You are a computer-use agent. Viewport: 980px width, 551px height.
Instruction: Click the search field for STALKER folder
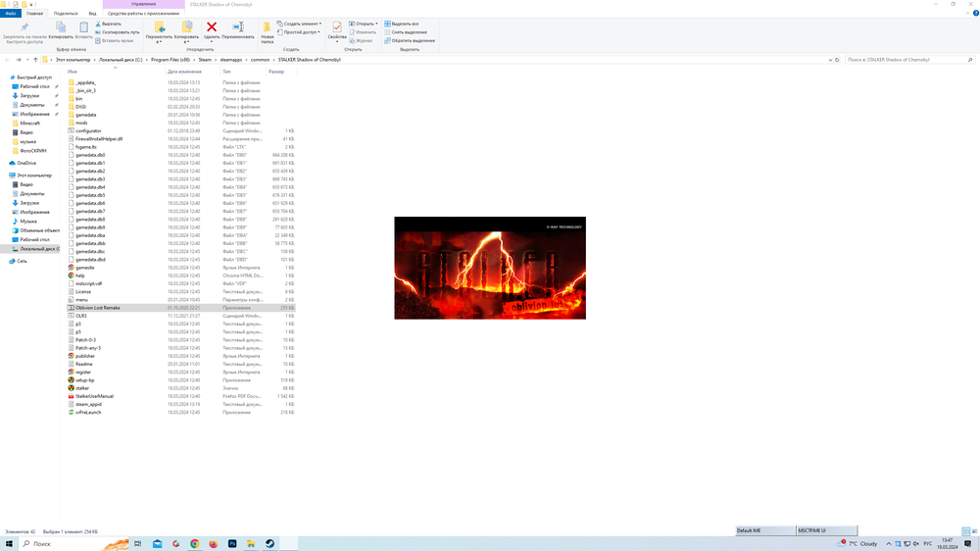pos(902,60)
